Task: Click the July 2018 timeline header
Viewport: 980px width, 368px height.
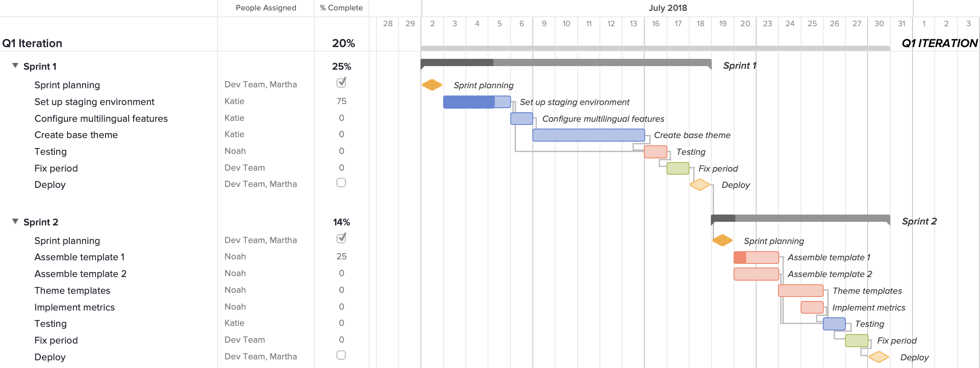Action: point(667,8)
